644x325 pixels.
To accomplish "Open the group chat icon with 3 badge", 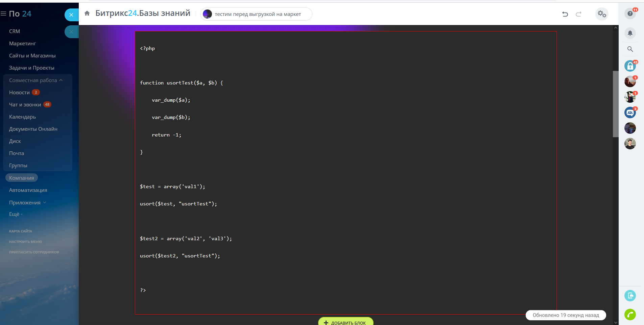I will 630,112.
